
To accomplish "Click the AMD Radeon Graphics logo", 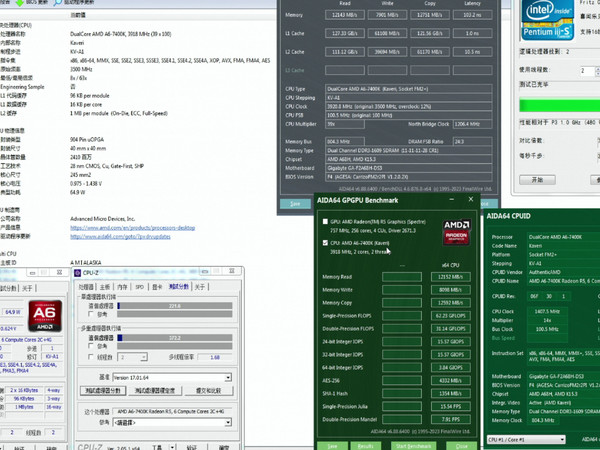I will click(456, 233).
